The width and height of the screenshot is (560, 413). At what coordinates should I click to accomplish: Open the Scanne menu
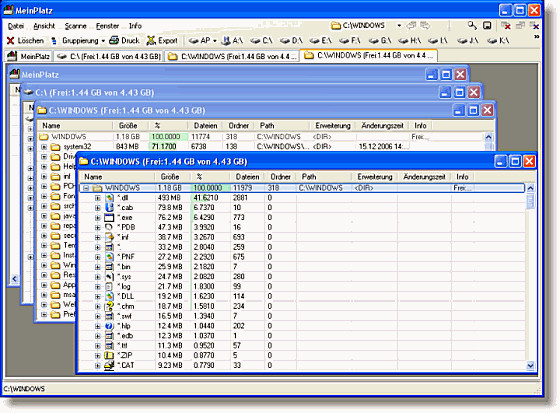tap(75, 26)
